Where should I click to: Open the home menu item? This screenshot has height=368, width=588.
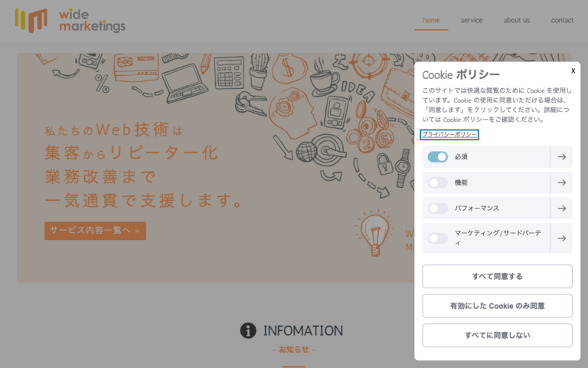(x=431, y=20)
